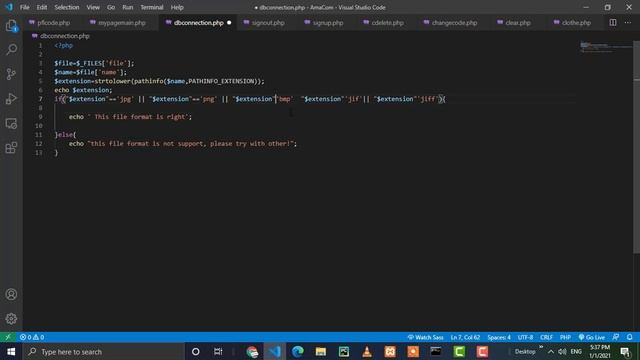Viewport: 640px width, 360px height.
Task: Open the Accounts menu icon
Action: click(x=11, y=294)
